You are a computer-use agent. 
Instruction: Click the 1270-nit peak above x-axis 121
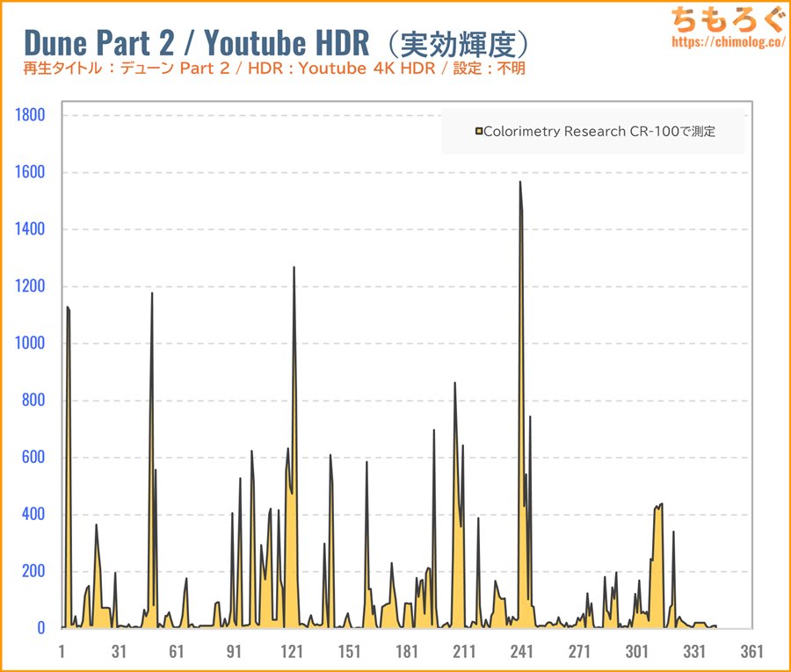pos(294,268)
